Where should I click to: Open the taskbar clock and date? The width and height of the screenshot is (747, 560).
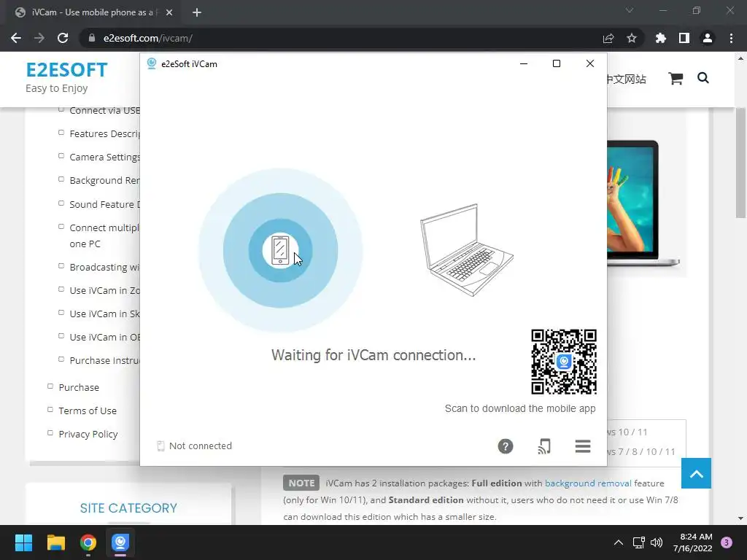tap(693, 542)
